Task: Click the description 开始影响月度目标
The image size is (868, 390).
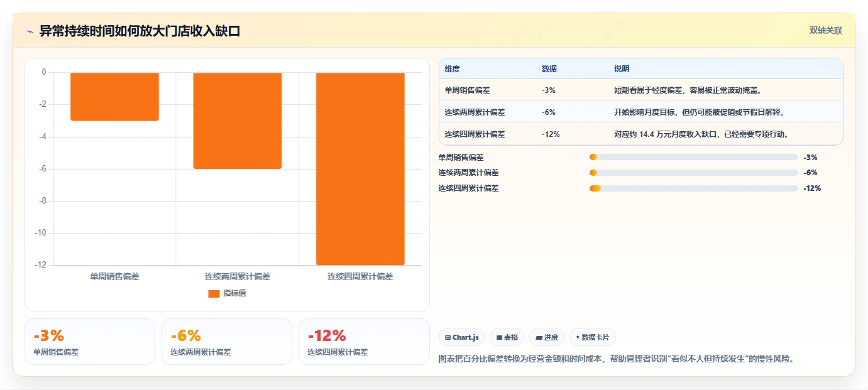Action: pos(699,112)
